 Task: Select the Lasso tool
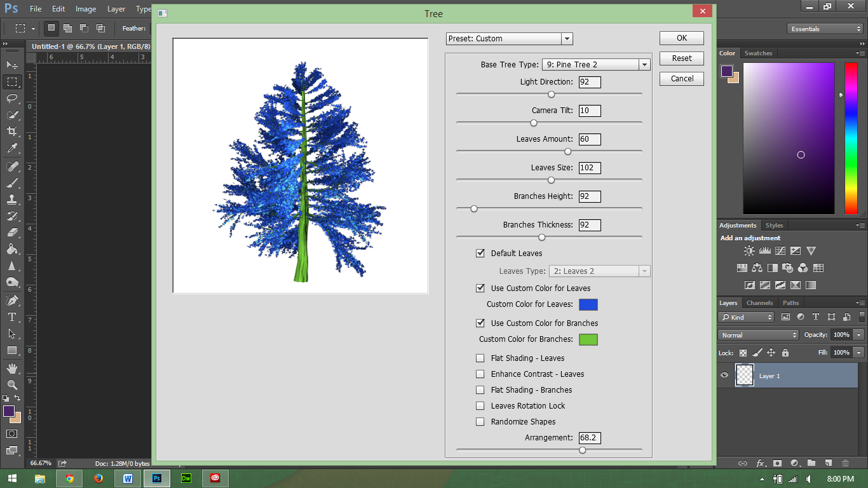(x=11, y=98)
